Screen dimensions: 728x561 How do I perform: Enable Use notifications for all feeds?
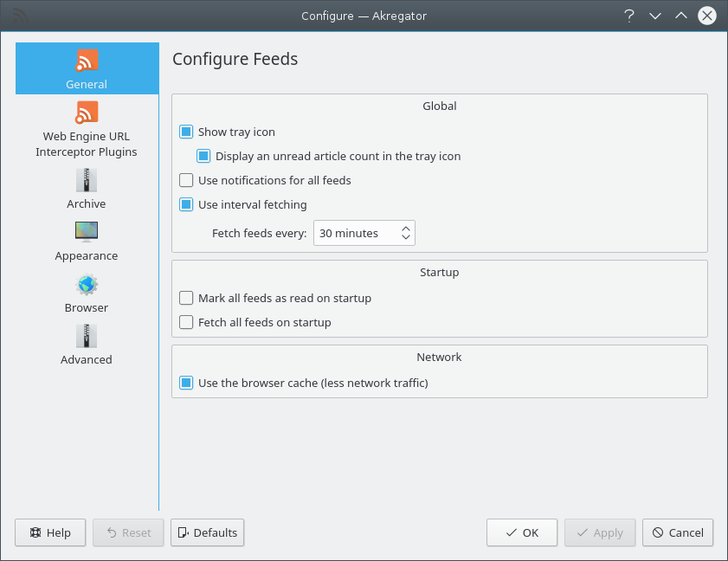(186, 181)
